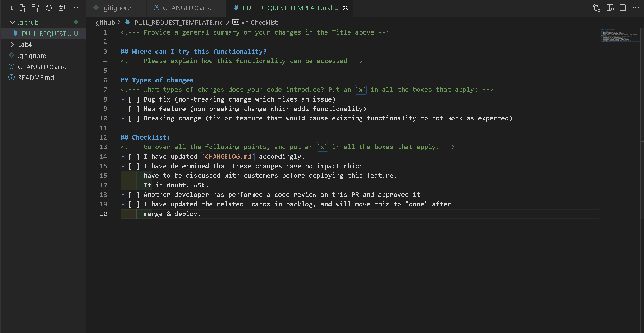Open the '## Checklist:' breadcrumb symbol dropdown
Screen dimensions: 644x333
tap(259, 22)
